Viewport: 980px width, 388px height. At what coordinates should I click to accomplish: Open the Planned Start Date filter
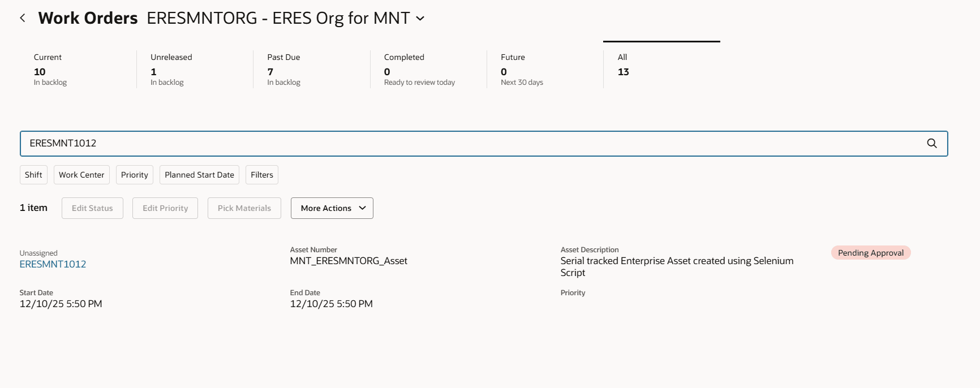199,175
